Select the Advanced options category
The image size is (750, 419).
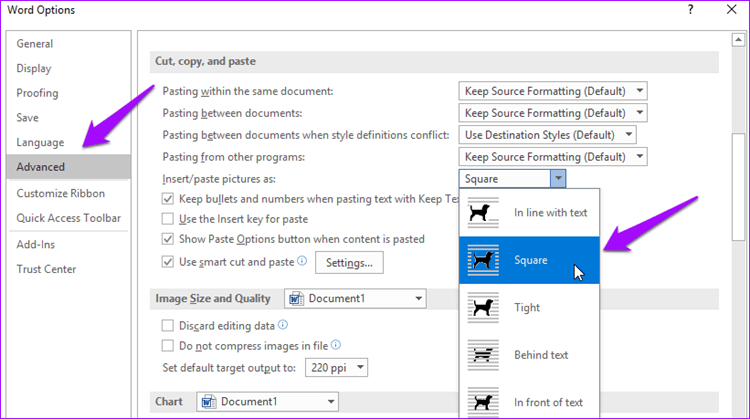click(x=68, y=167)
